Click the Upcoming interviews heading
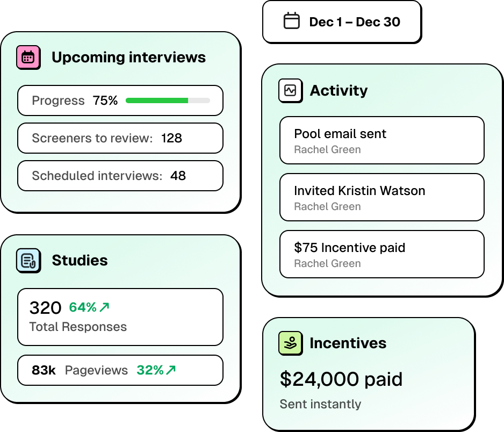 coord(128,57)
